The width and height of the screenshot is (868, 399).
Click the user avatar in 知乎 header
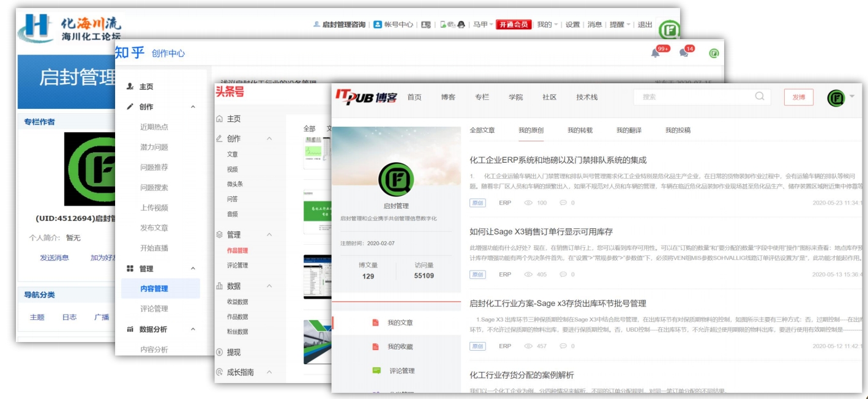(x=714, y=53)
